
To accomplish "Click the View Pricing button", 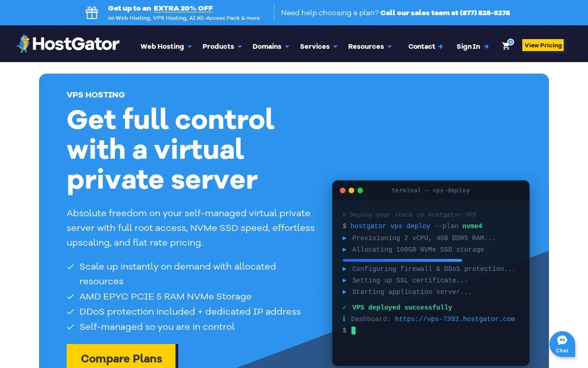I will (543, 46).
